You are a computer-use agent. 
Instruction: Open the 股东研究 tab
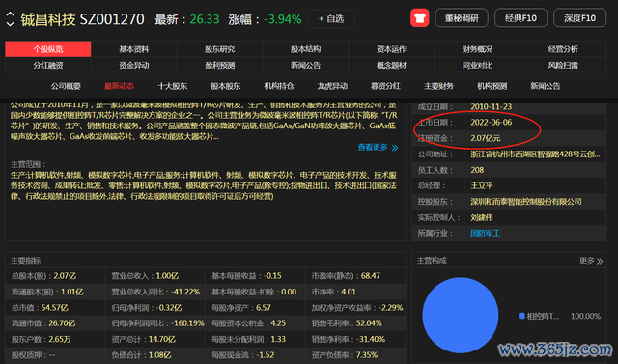(219, 49)
